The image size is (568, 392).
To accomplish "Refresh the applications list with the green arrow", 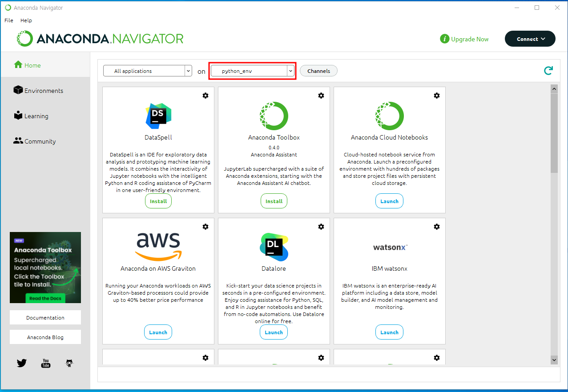I will [548, 70].
